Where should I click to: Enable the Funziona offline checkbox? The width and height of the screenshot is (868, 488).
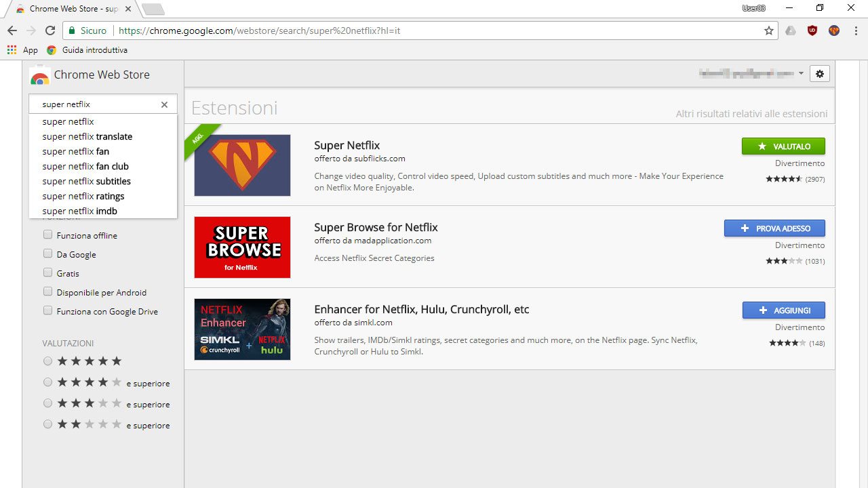(47, 235)
